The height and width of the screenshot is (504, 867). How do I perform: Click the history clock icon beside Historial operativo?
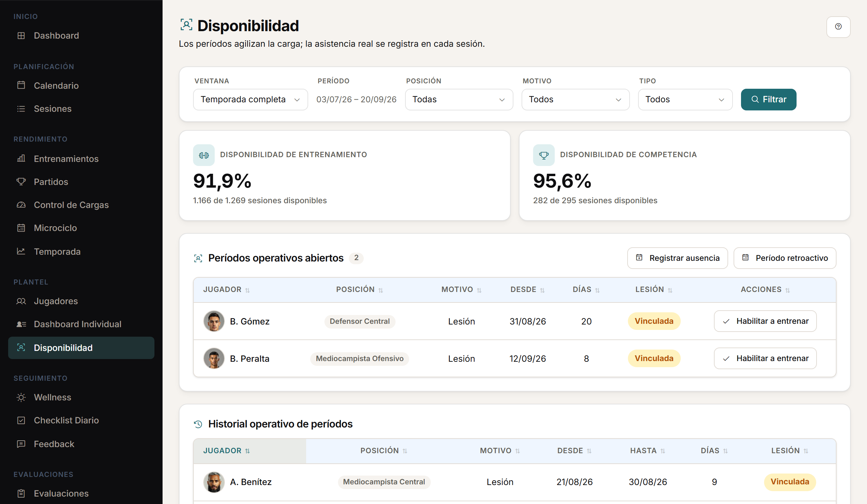(198, 424)
